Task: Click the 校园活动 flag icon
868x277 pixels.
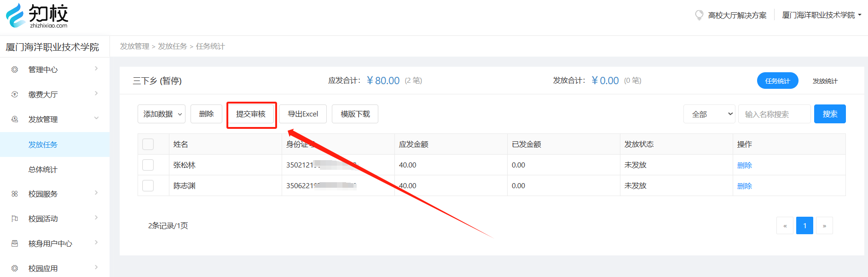Action: [15, 219]
